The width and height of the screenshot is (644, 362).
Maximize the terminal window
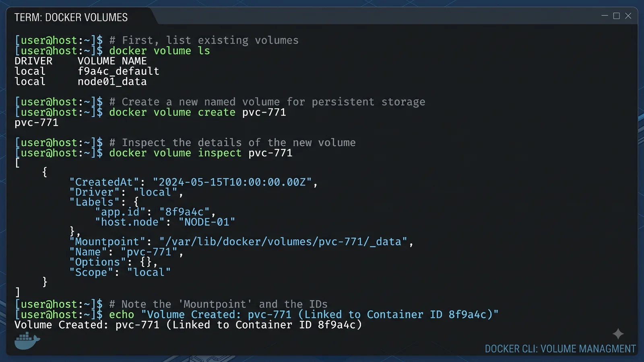[616, 16]
